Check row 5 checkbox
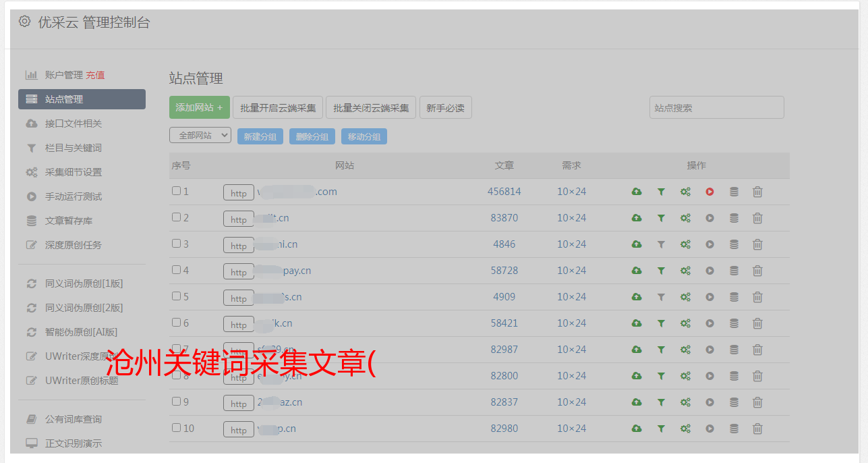Screen dimensions: 868x463 176,296
